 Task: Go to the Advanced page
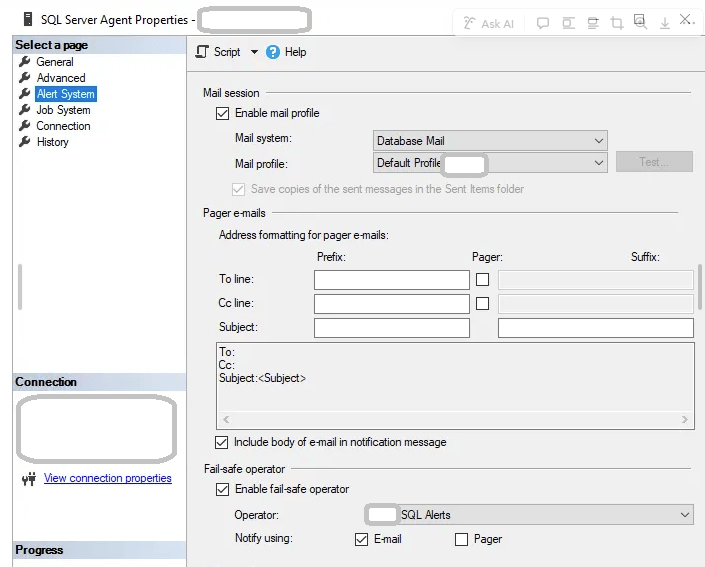[60, 78]
